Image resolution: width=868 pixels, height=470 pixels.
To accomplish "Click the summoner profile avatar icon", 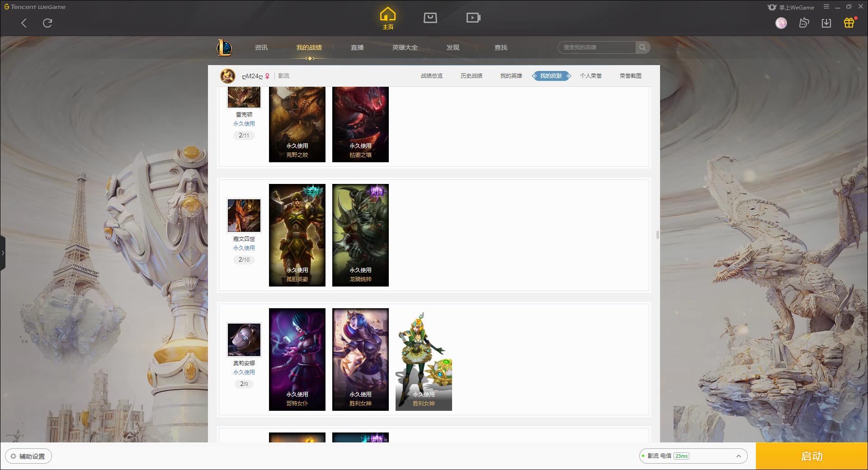I will [x=228, y=76].
